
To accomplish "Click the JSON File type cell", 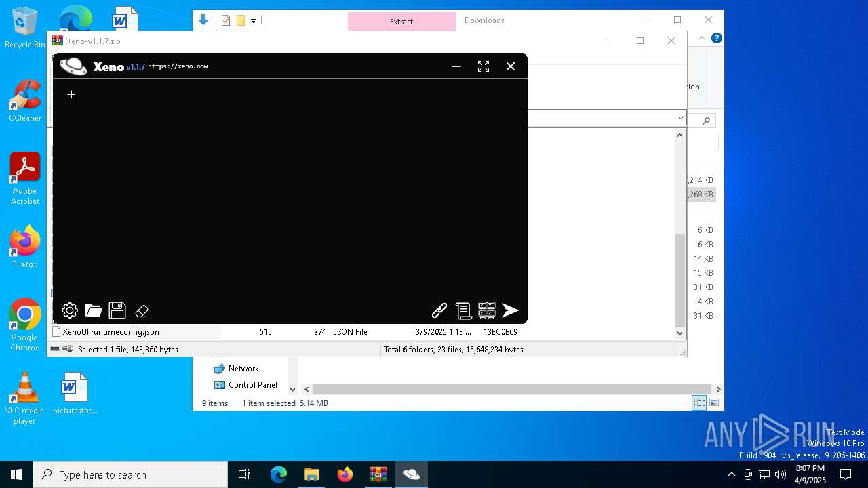I will pos(351,332).
